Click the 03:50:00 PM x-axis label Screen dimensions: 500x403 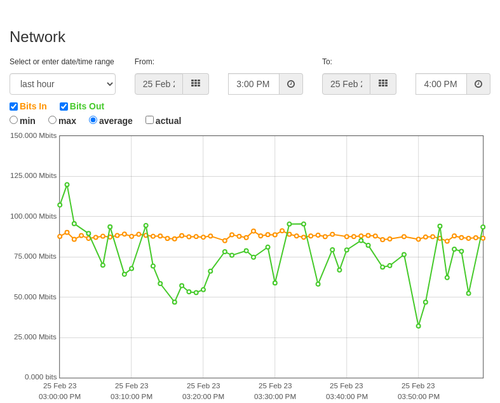(418, 397)
